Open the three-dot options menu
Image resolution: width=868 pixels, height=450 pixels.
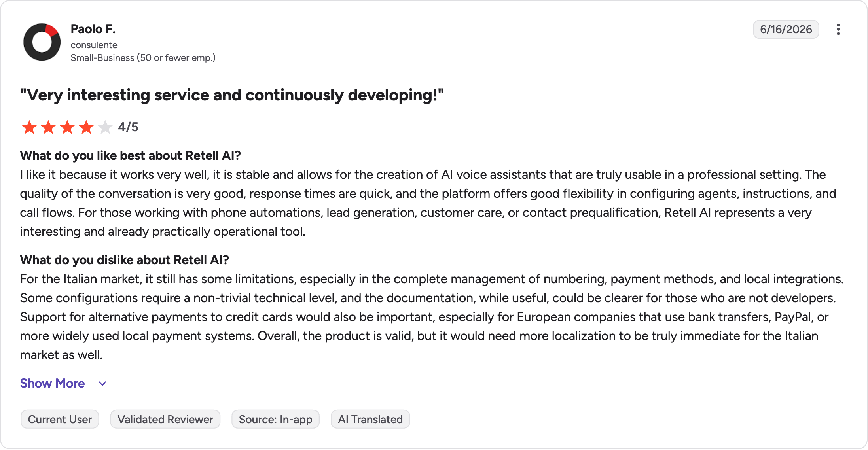(838, 29)
